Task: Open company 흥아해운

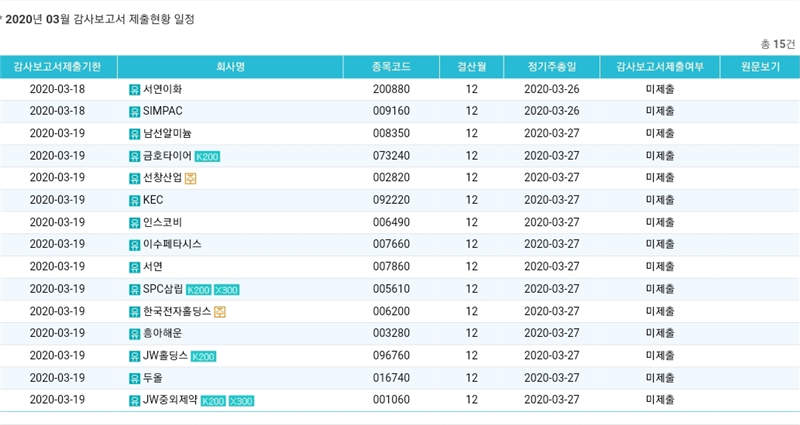Action: [x=162, y=333]
